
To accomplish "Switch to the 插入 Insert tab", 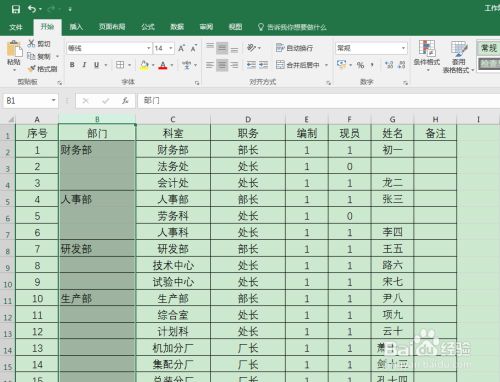I will click(76, 27).
